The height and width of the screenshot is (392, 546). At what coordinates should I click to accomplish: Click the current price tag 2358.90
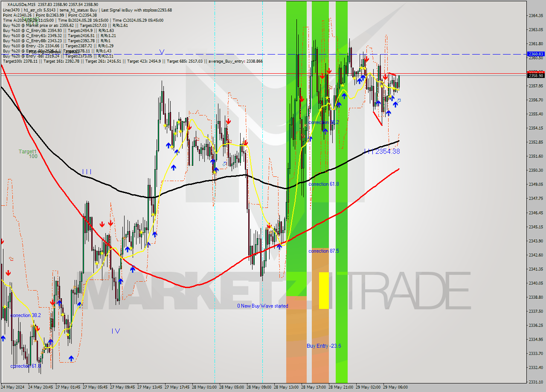pyautogui.click(x=536, y=75)
